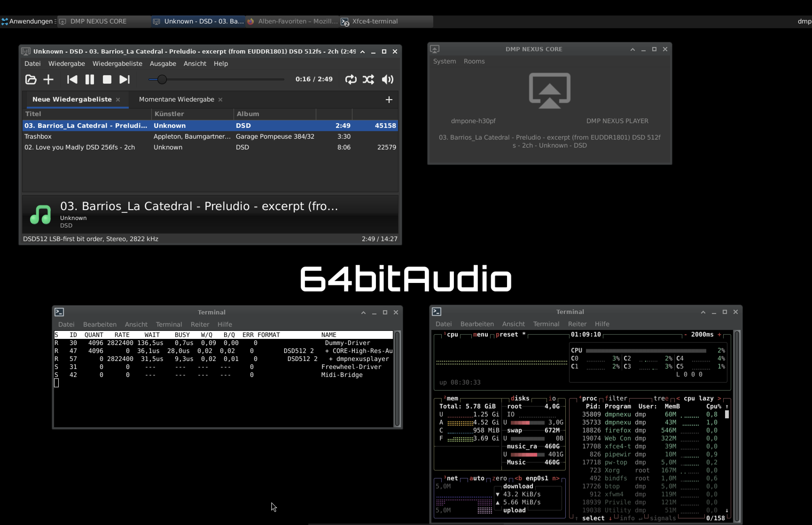Image resolution: width=812 pixels, height=525 pixels.
Task: Stop playback with the square button
Action: tap(107, 79)
